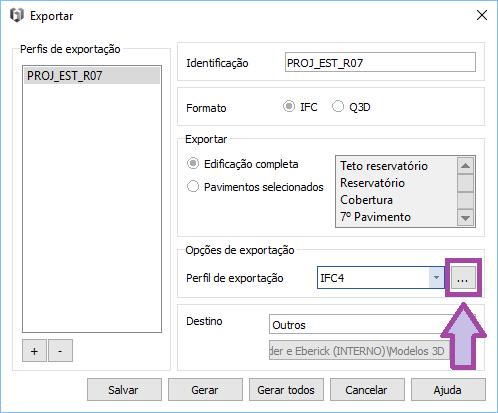
Task: Add a new export profile with plus button
Action: point(34,351)
